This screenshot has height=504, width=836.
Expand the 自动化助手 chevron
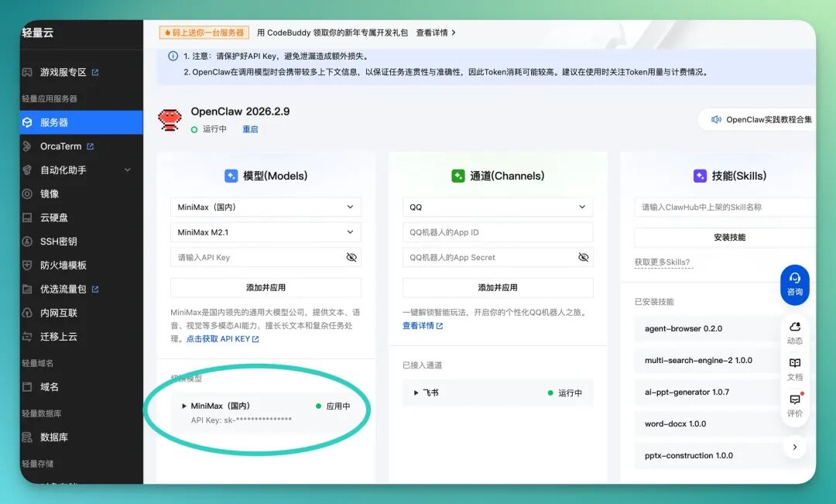pos(128,170)
